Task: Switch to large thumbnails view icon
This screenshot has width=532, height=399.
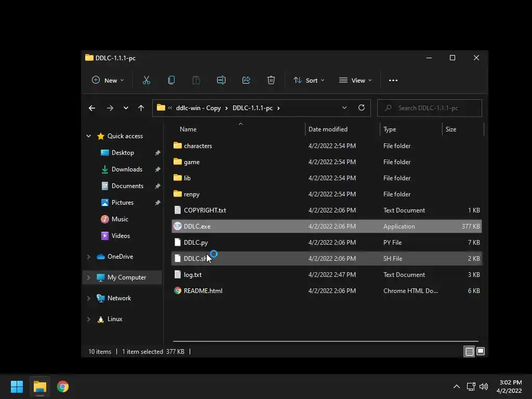Action: coord(481,352)
